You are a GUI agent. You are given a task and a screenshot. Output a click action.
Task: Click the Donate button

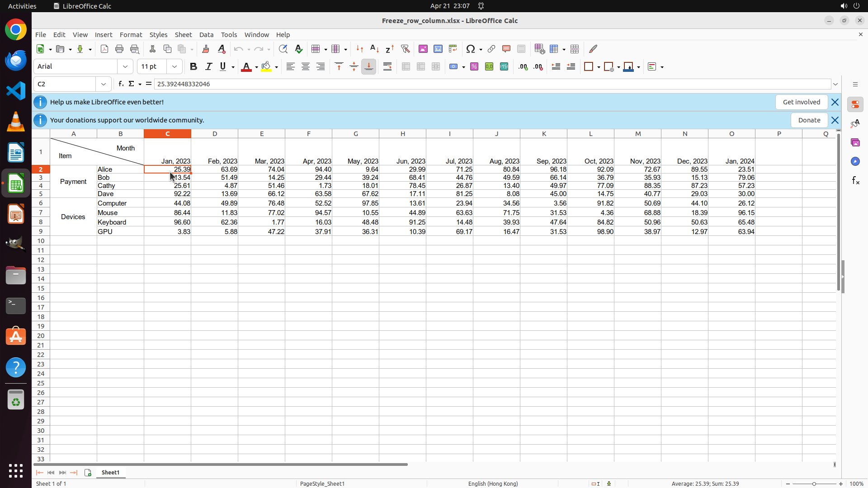tap(809, 120)
